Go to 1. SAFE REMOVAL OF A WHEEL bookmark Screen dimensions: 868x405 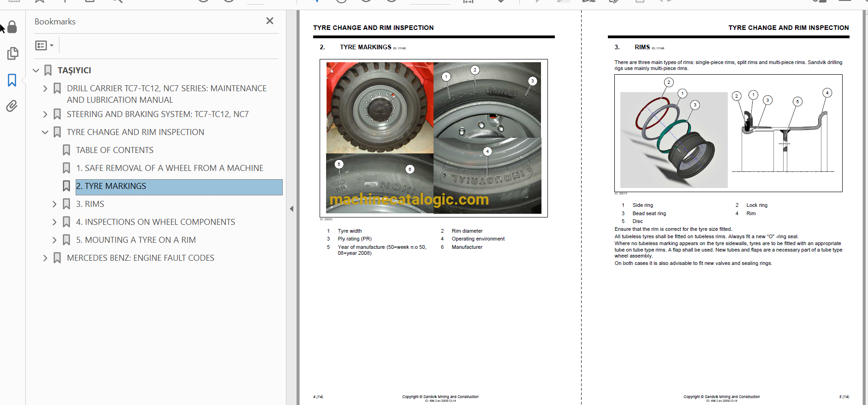pos(170,168)
